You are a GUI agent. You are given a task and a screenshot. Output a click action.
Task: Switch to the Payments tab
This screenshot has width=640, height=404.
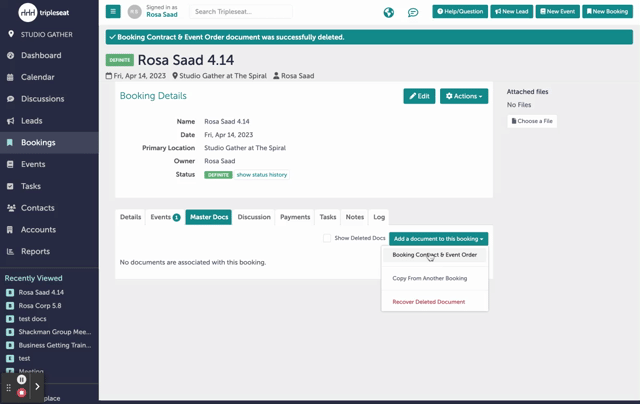[295, 217]
